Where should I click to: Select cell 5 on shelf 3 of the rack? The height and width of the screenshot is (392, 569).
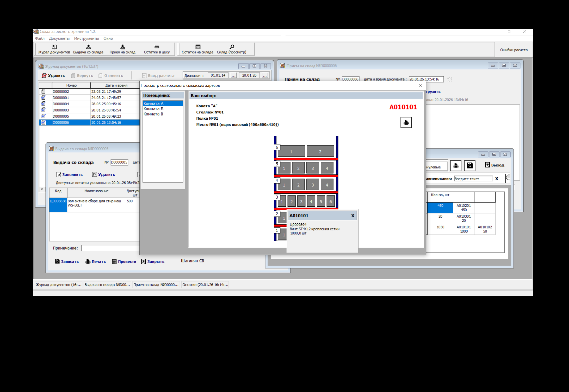pyautogui.click(x=321, y=201)
